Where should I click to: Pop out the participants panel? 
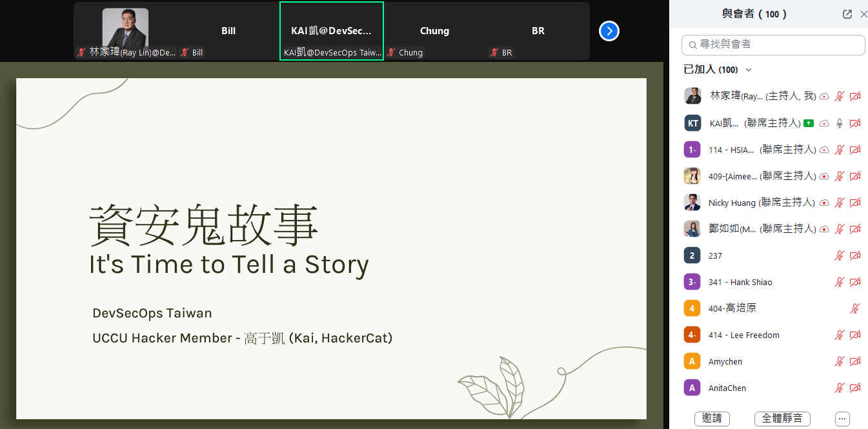pyautogui.click(x=847, y=14)
